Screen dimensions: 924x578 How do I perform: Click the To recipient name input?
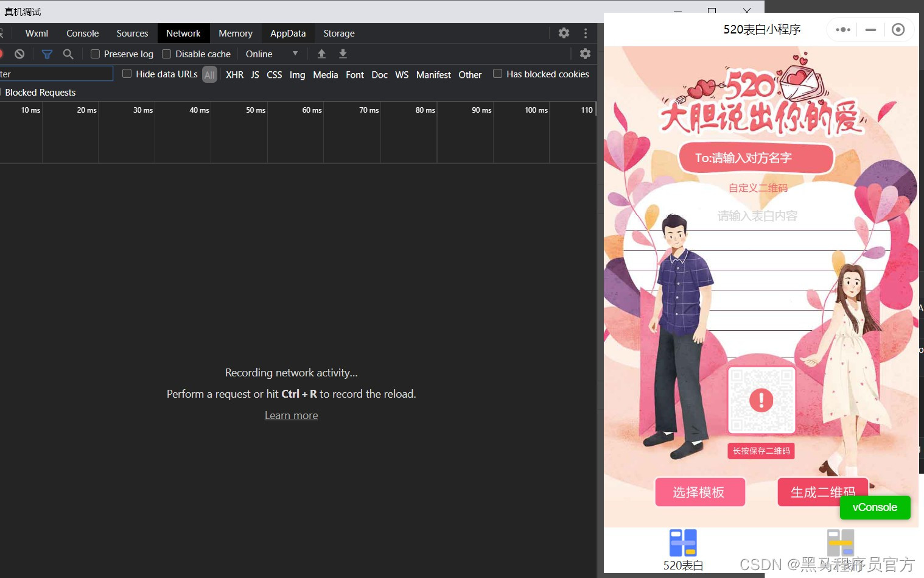756,158
